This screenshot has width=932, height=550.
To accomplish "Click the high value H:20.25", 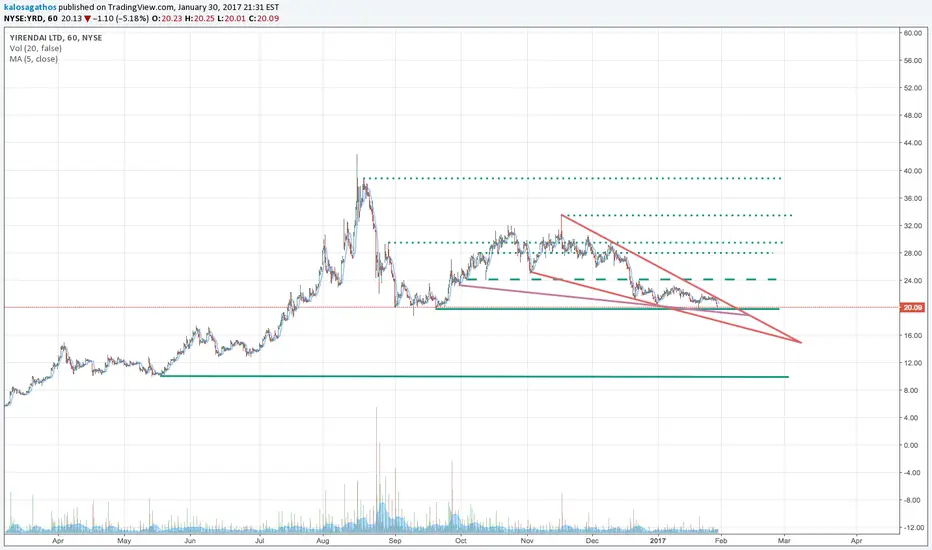I will [x=200, y=18].
